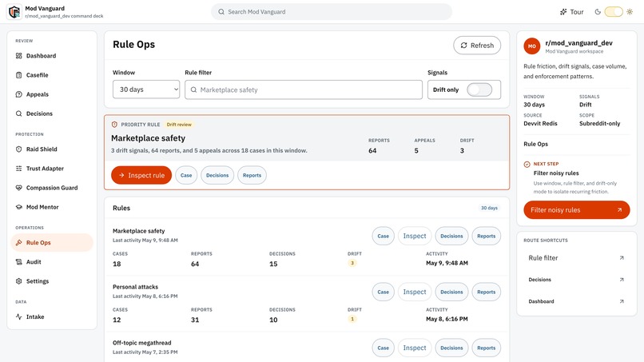This screenshot has width=644, height=362.
Task: Click the arrow icon beside Decisions shortcut
Action: 622,280
